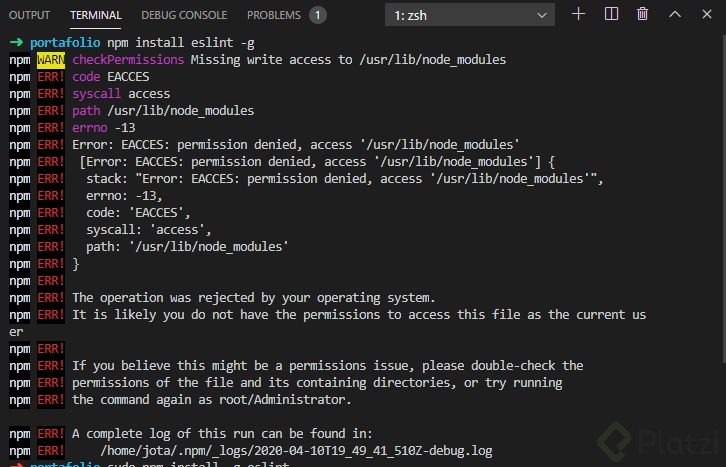Click the 'path /usr/lib/node_modules' line
The image size is (726, 467).
[x=163, y=111]
